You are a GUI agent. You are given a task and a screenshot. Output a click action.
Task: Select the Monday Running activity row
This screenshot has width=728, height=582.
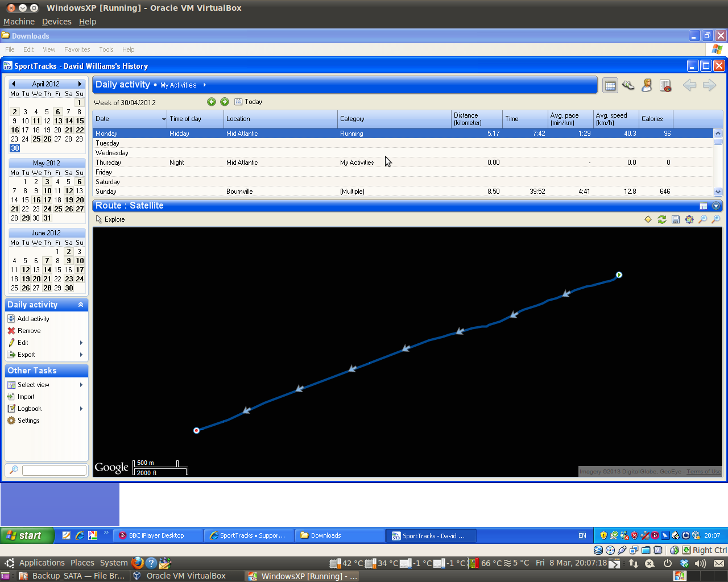[403, 134]
